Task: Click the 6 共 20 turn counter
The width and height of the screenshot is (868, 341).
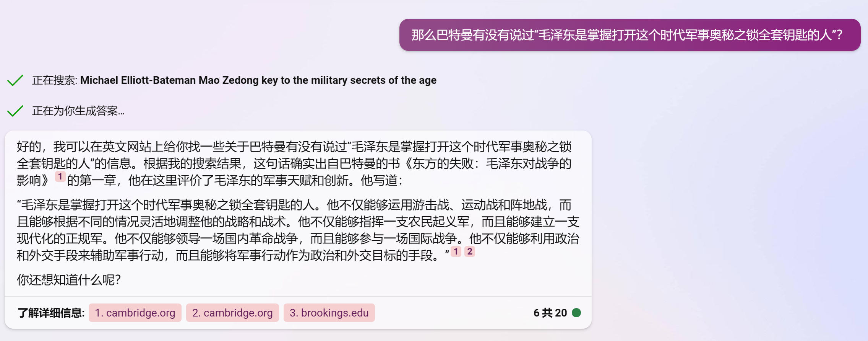Action: (x=550, y=313)
